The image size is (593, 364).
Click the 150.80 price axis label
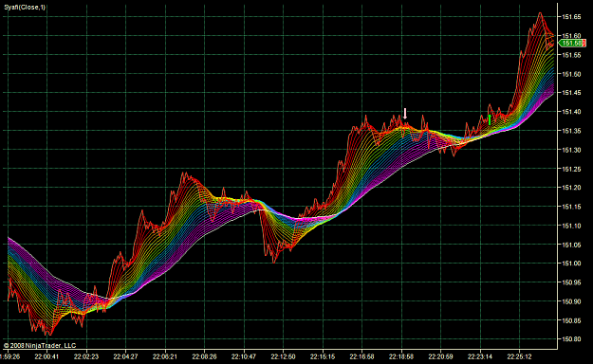coord(571,339)
